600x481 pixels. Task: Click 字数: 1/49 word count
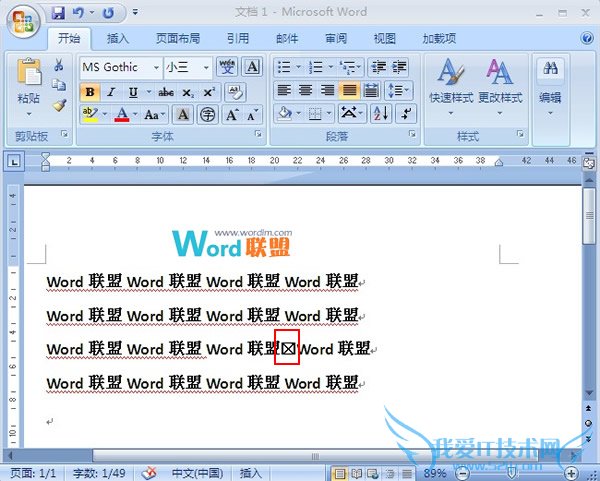[99, 473]
